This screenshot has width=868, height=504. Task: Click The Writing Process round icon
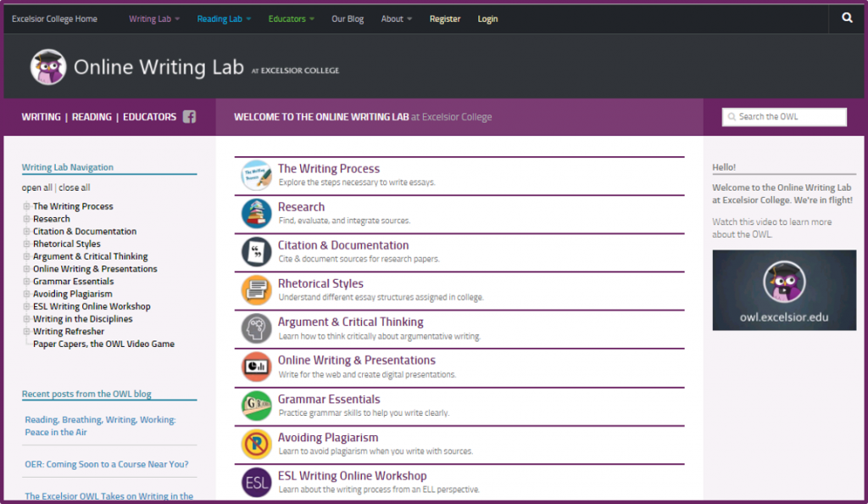(x=256, y=175)
